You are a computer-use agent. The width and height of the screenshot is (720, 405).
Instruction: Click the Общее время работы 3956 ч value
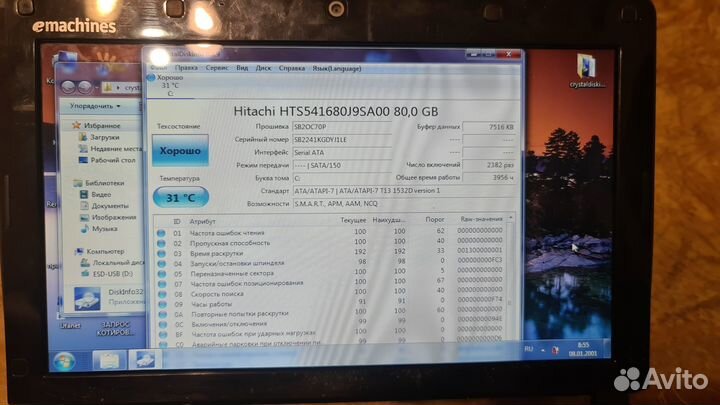tap(489, 177)
